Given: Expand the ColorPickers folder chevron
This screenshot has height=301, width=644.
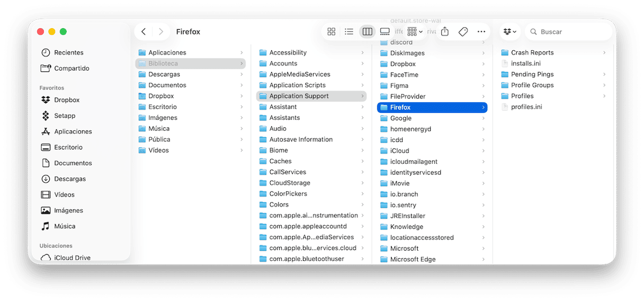Looking at the screenshot, I should [362, 194].
